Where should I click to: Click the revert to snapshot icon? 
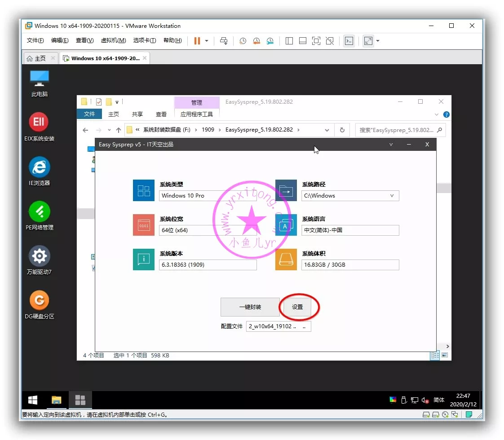[256, 41]
